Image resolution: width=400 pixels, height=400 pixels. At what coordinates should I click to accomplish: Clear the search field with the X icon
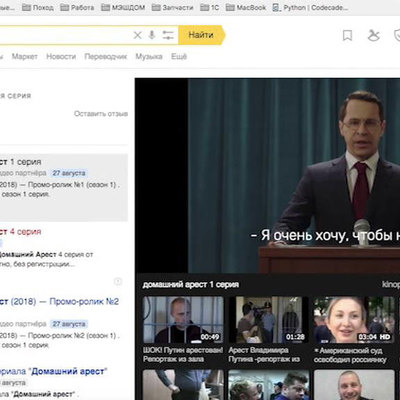click(x=137, y=35)
